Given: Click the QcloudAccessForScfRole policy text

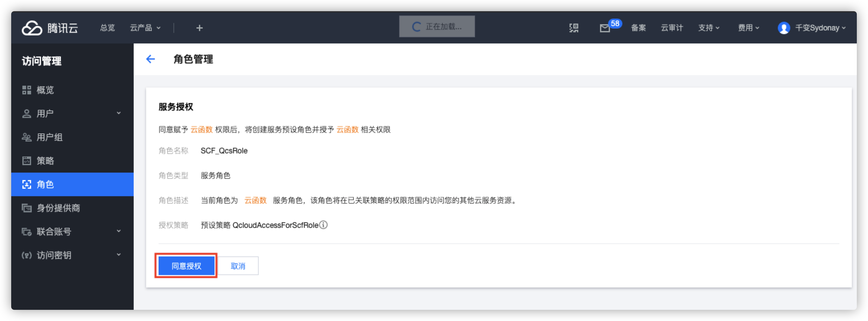Looking at the screenshot, I should tap(275, 225).
